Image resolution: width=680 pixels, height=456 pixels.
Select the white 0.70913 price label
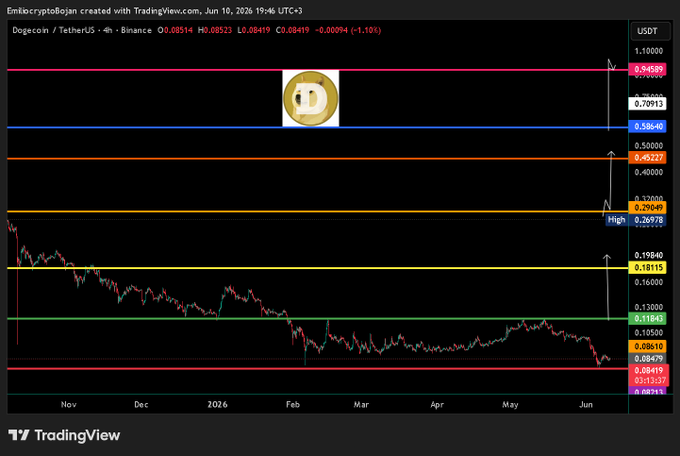coord(647,104)
